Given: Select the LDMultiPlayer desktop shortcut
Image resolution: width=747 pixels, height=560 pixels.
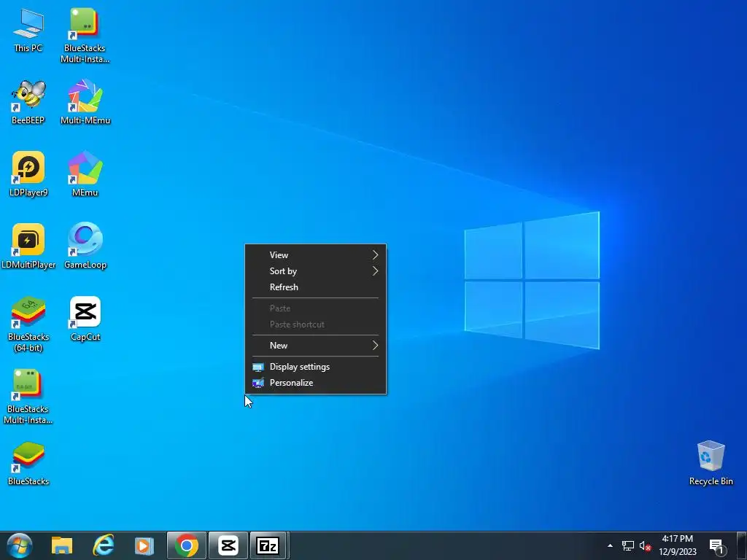Looking at the screenshot, I should pyautogui.click(x=28, y=246).
